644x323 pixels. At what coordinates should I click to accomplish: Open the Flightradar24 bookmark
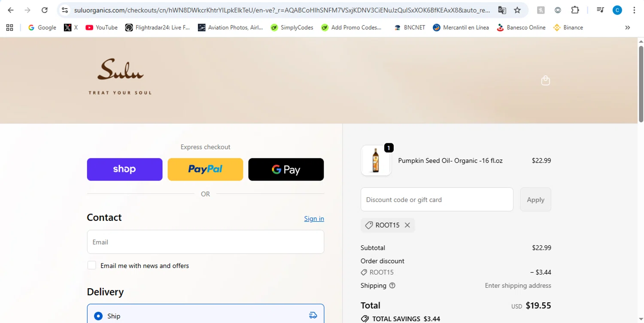158,27
